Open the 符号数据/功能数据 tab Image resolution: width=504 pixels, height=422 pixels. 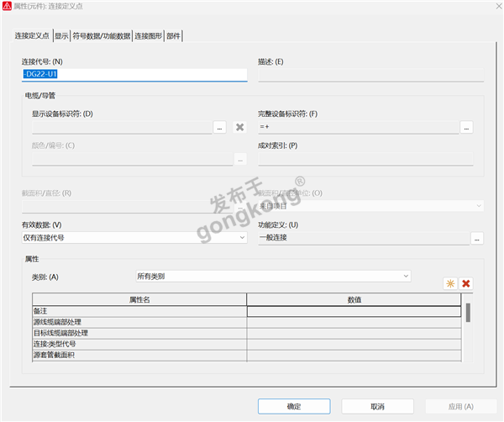102,36
